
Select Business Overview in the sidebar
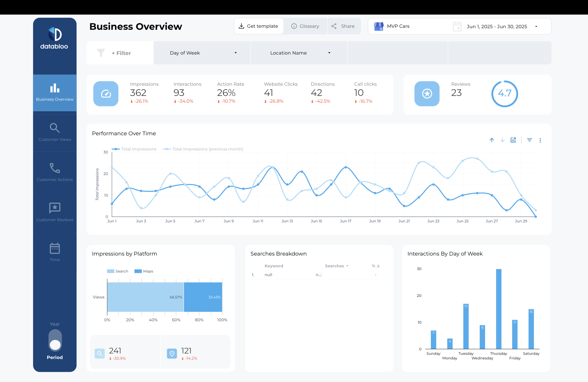(55, 93)
